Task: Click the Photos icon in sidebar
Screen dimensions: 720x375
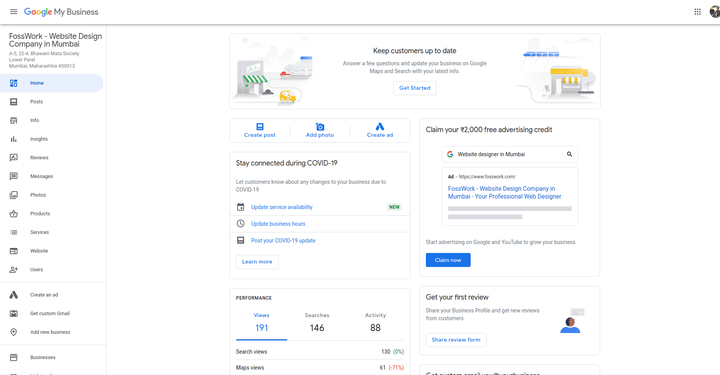Action: 14,195
